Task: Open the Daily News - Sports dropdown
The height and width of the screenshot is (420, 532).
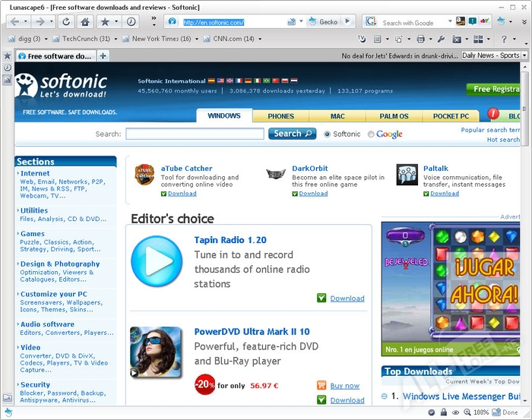Action: pyautogui.click(x=491, y=55)
